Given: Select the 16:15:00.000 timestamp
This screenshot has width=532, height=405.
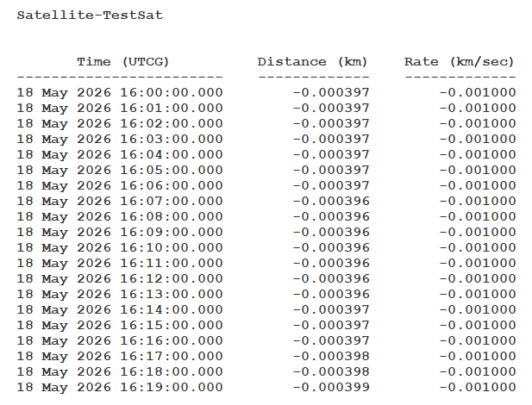Looking at the screenshot, I should pos(120,325).
